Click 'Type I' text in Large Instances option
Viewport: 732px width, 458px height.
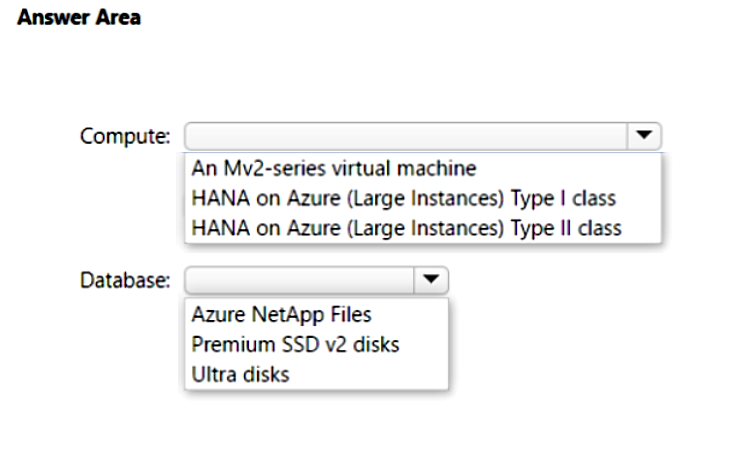click(x=538, y=198)
